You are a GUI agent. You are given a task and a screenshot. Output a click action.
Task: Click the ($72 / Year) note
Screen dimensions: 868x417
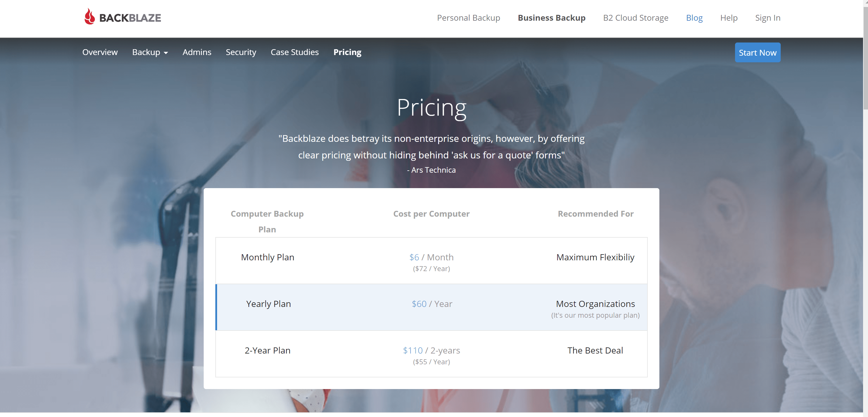(431, 269)
